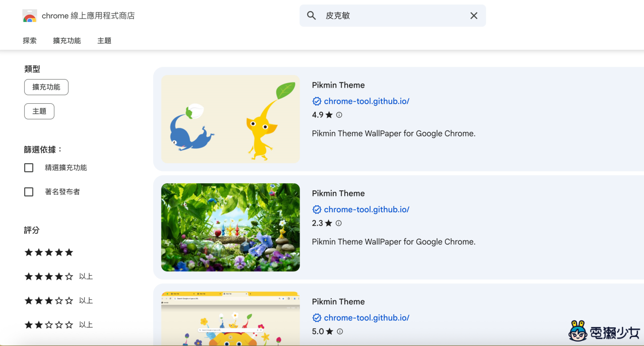Click the search box containing 皮克敏
The image size is (644, 346).
point(393,16)
